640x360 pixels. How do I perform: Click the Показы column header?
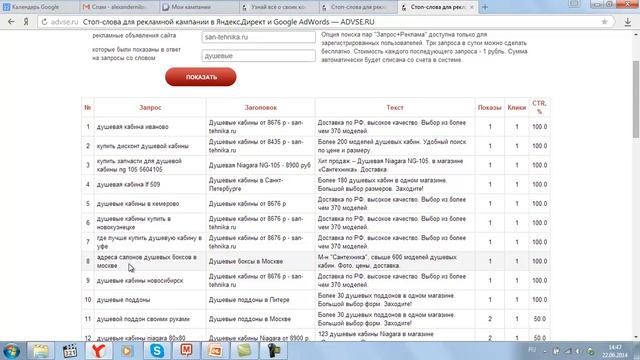489,107
